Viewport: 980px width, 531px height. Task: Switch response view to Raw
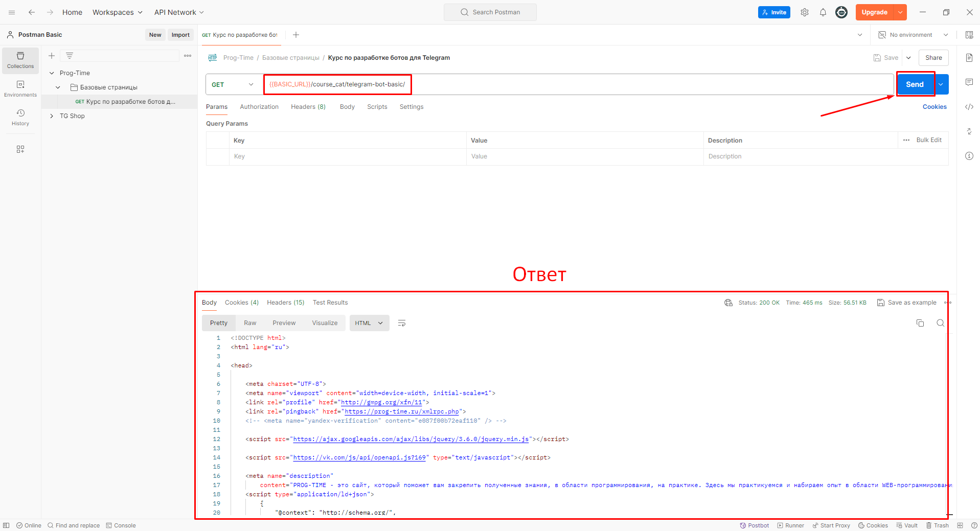[x=250, y=323]
